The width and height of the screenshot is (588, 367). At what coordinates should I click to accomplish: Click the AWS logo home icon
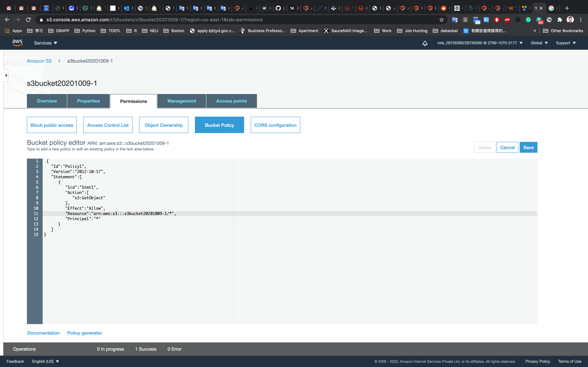coord(17,43)
